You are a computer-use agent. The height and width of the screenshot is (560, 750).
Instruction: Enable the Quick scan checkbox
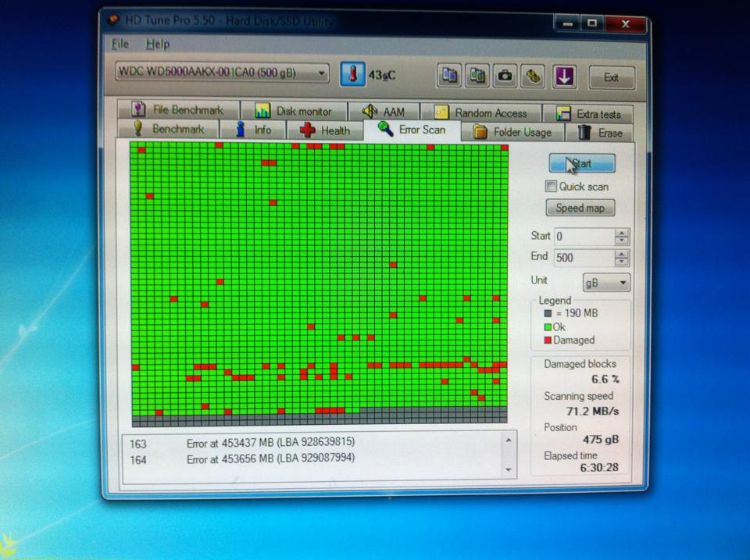click(x=551, y=186)
